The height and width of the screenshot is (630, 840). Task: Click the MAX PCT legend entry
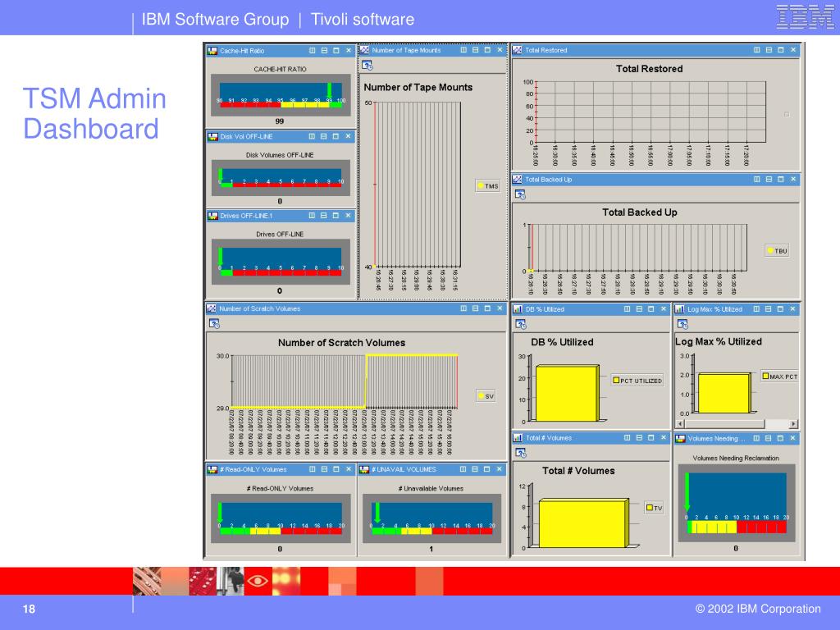(x=780, y=377)
